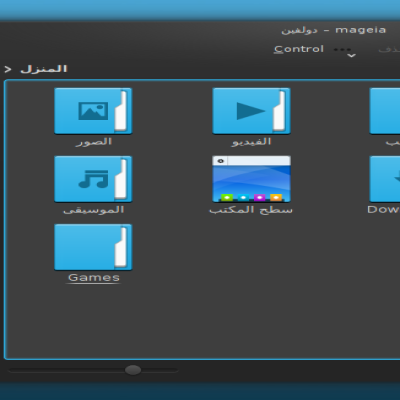Image resolution: width=400 pixels, height=400 pixels.
Task: Open the سطح المكتب desktop folder icon
Action: tap(251, 179)
